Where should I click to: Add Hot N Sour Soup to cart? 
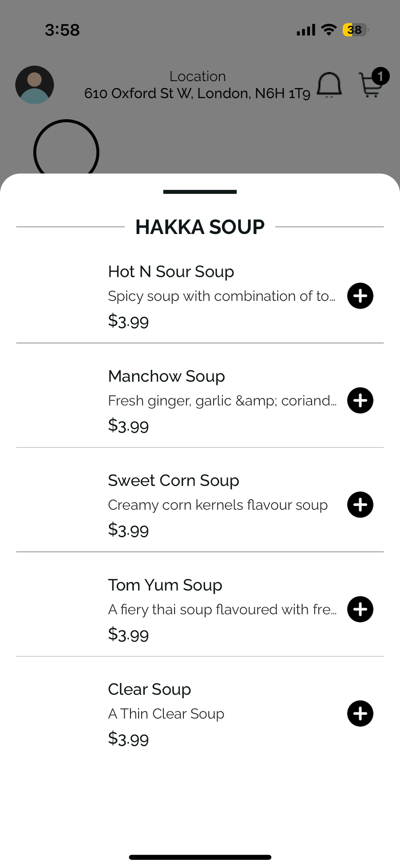coord(360,295)
